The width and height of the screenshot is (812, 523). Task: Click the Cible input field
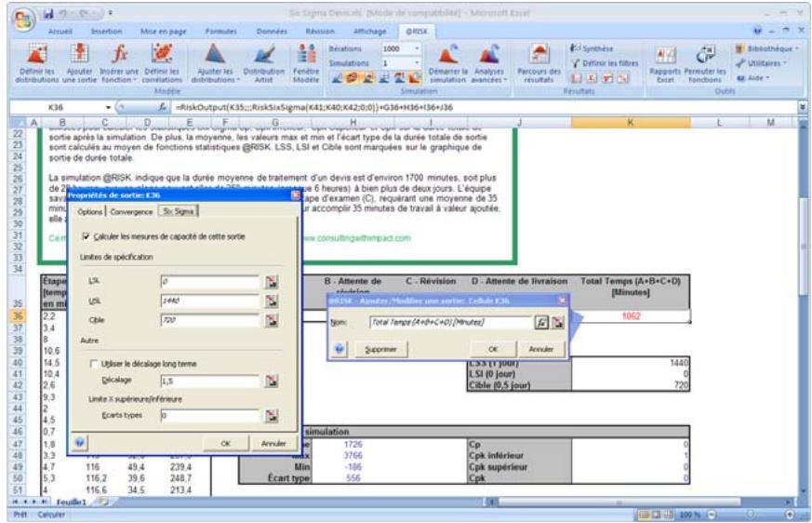click(x=209, y=321)
